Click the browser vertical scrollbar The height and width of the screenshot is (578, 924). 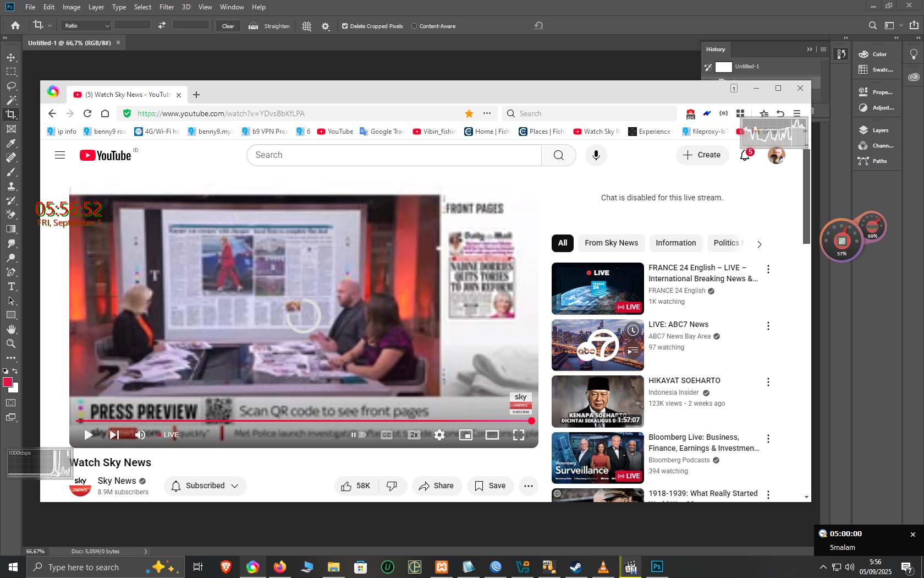[806, 197]
